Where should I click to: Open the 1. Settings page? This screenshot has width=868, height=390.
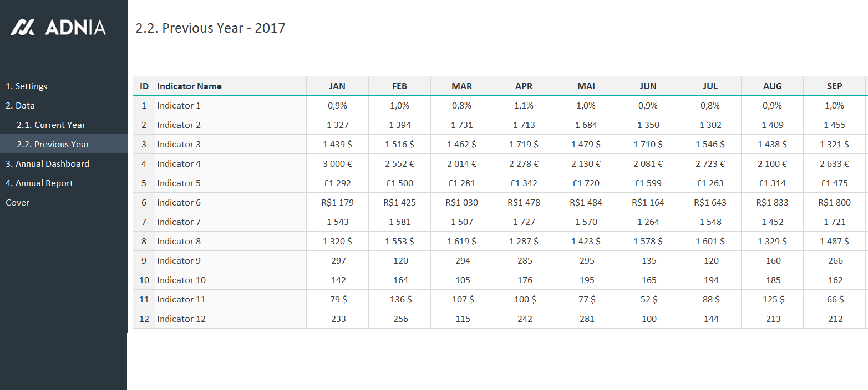27,86
